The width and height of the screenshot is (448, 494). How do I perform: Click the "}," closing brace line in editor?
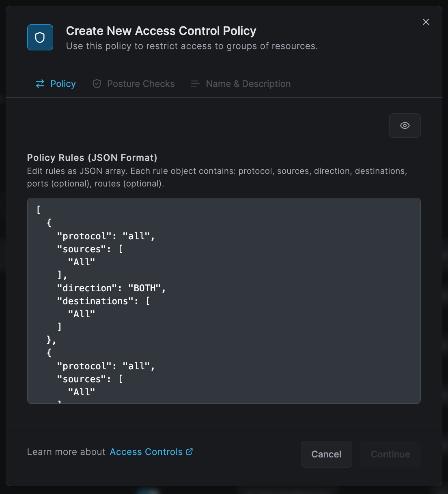pyautogui.click(x=52, y=340)
